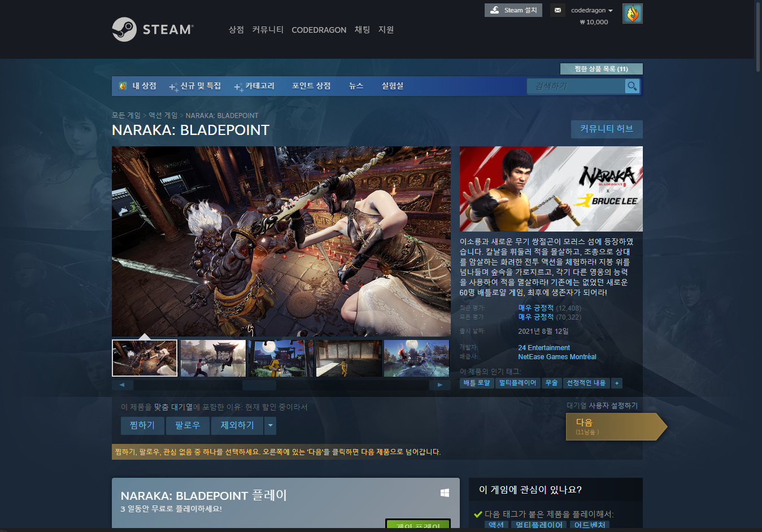
Task: Open 찜한 상품 목록 (11) wishlist
Action: tap(601, 69)
